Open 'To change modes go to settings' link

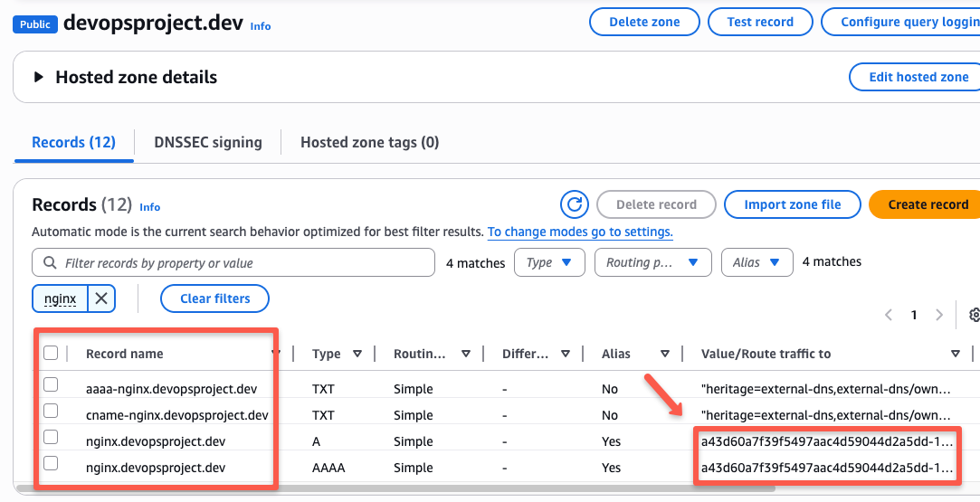580,232
